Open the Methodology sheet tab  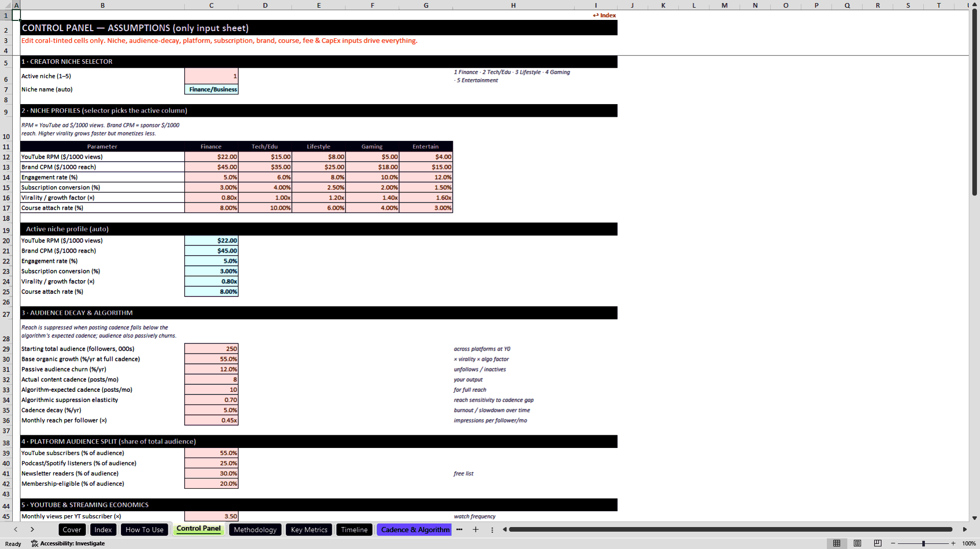pos(255,530)
